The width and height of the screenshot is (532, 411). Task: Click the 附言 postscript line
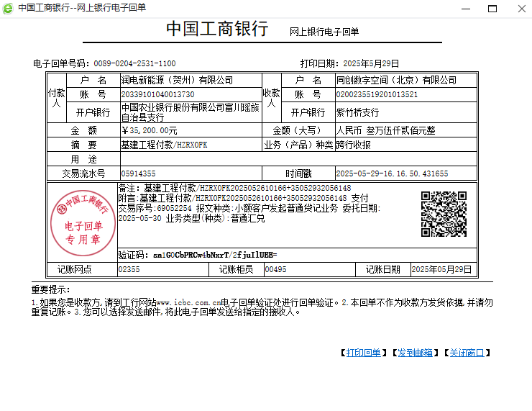(x=243, y=198)
